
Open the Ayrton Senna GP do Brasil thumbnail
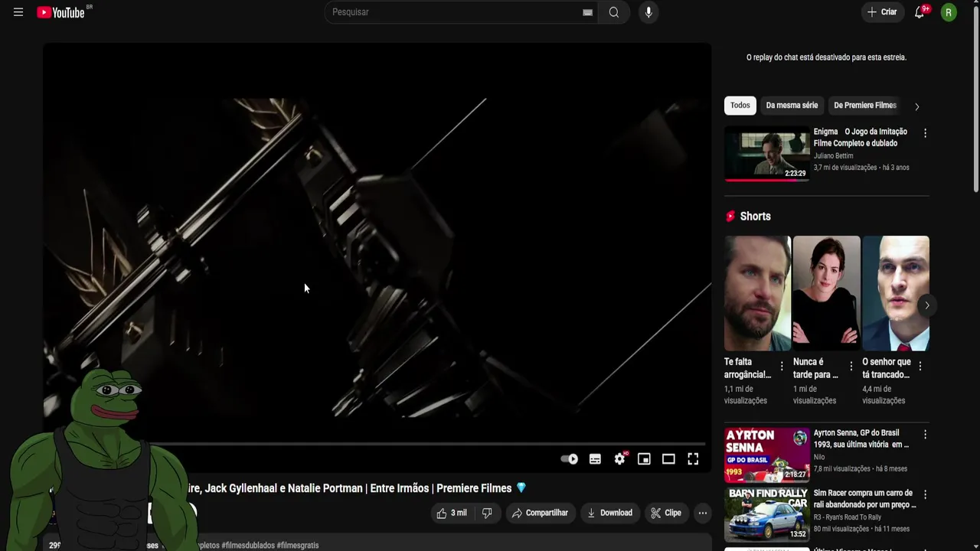tap(766, 455)
